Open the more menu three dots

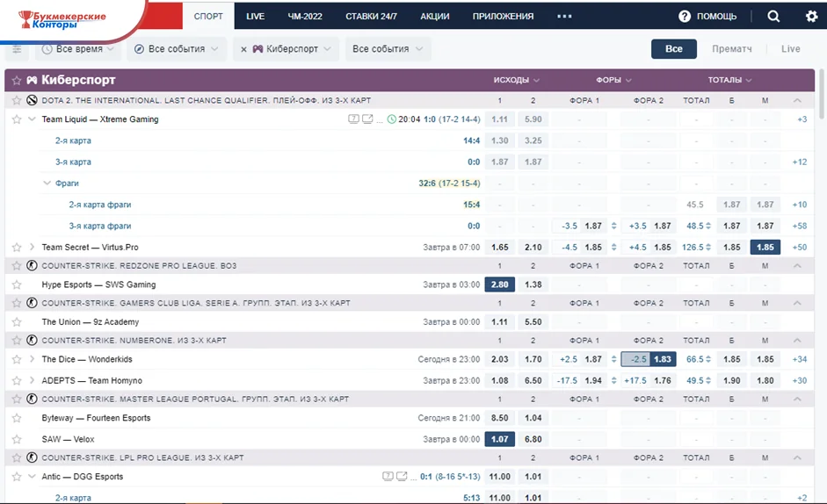tap(564, 17)
